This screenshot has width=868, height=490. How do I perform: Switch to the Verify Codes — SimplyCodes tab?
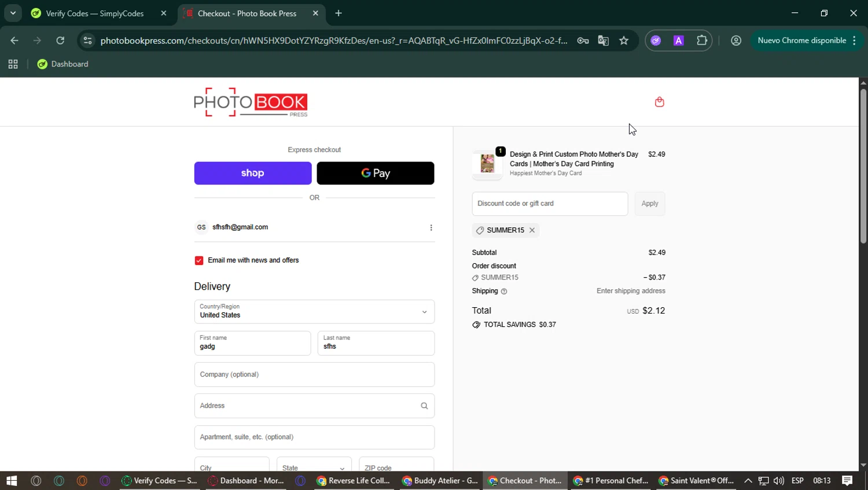[95, 13]
